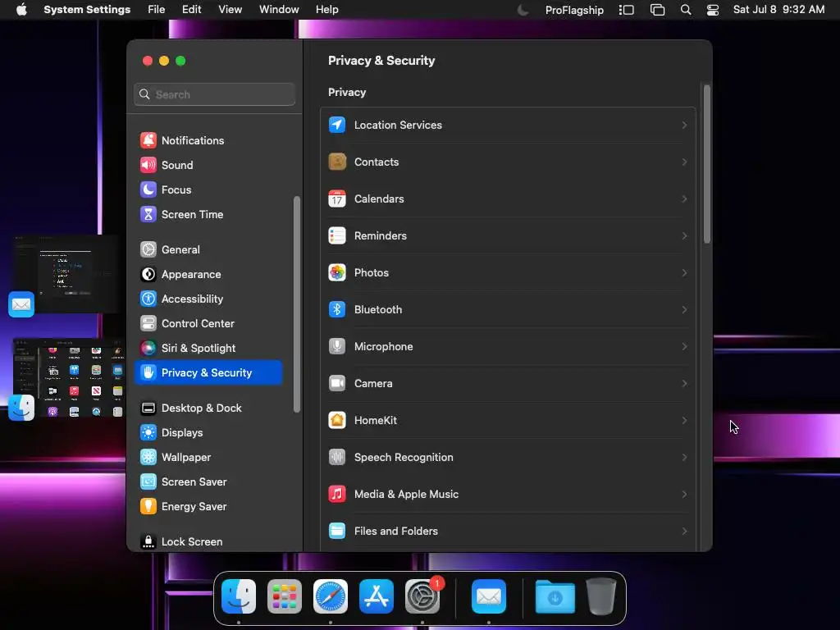Expand Contacts row chevron
This screenshot has width=840, height=630.
[x=684, y=162]
